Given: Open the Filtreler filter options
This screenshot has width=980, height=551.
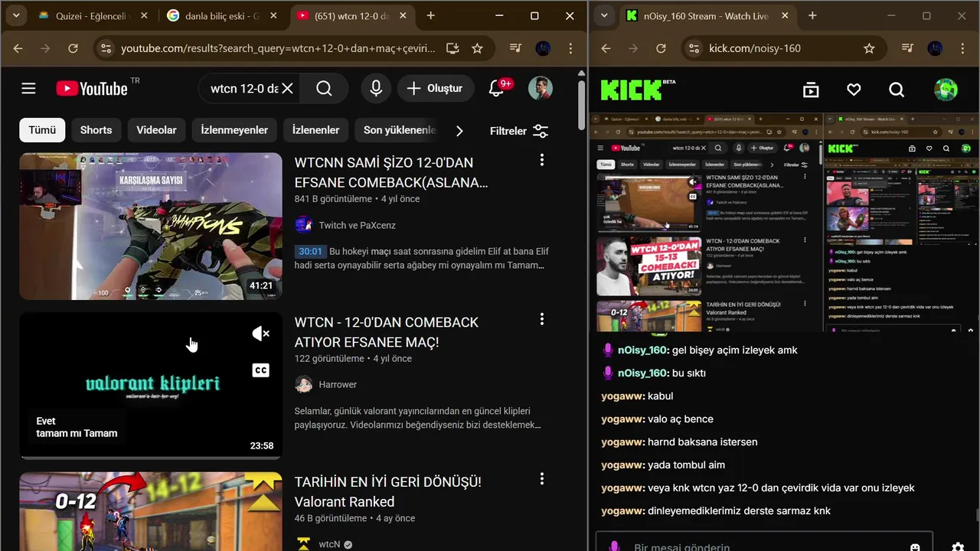Looking at the screenshot, I should coord(519,131).
